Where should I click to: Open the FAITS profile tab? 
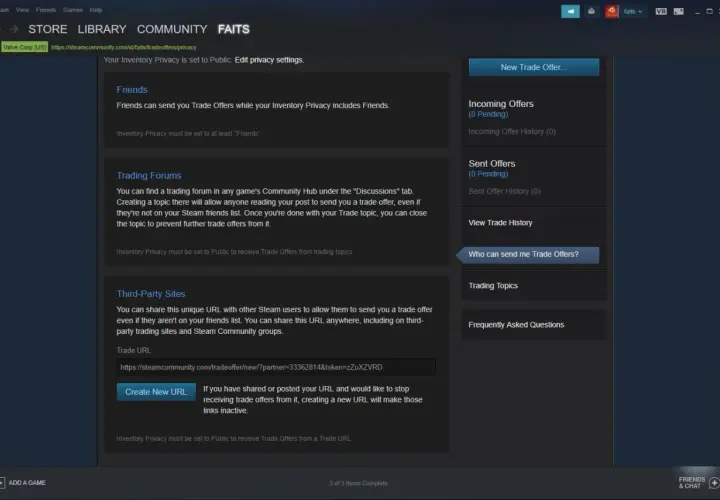234,29
